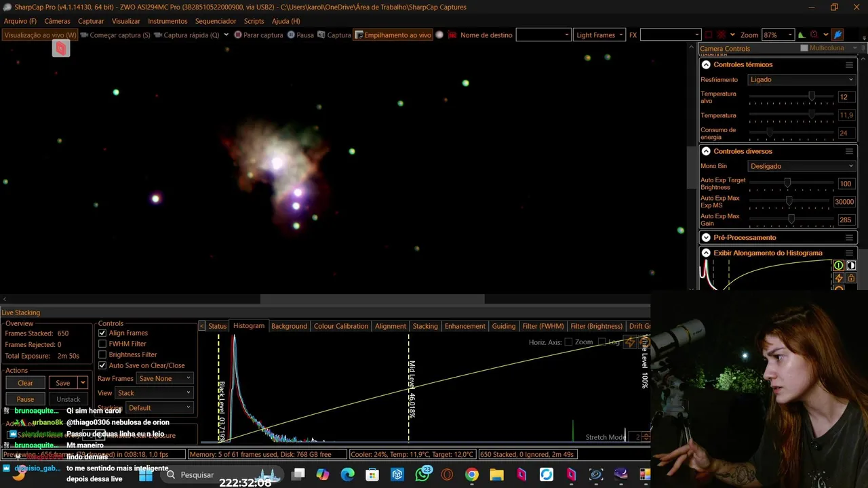Click the Auto Exp Max Exp MS value field
868x488 pixels.
(x=844, y=201)
